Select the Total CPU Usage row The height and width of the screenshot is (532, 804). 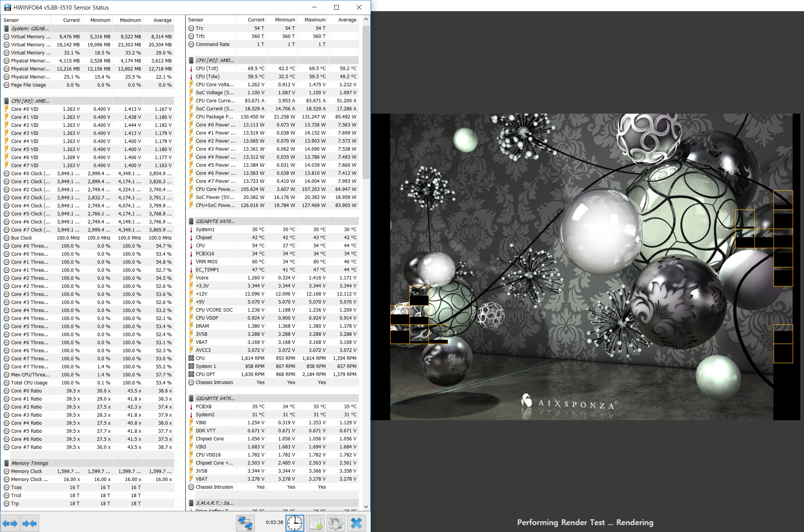(x=29, y=383)
